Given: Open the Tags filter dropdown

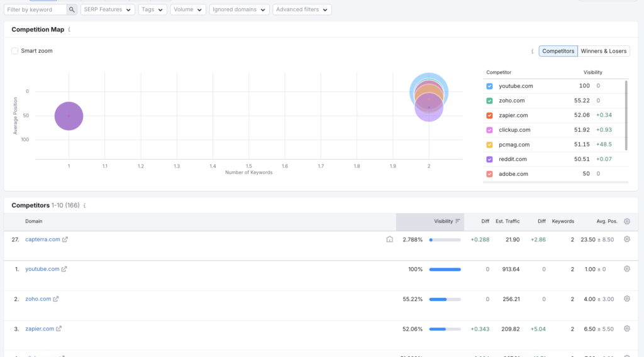Looking at the screenshot, I should coord(152,9).
